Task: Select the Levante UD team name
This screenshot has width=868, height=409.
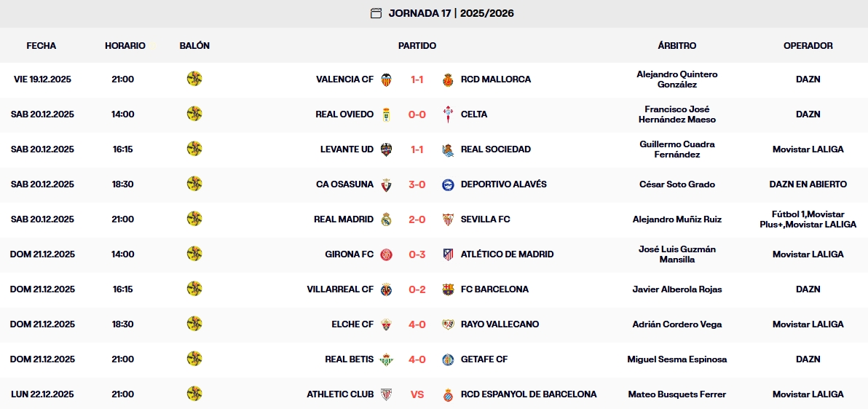Action: tap(347, 149)
